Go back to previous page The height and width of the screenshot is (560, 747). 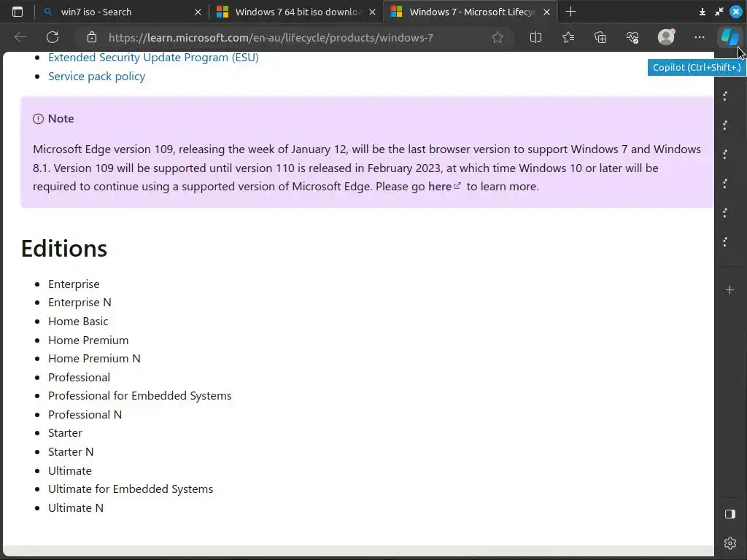(x=20, y=37)
